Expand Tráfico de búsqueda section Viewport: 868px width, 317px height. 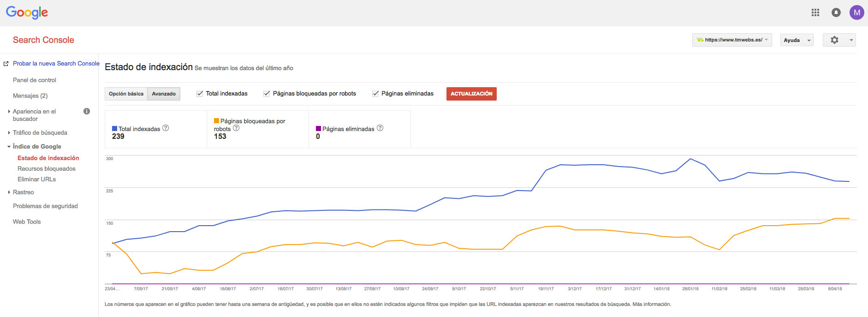click(x=9, y=132)
